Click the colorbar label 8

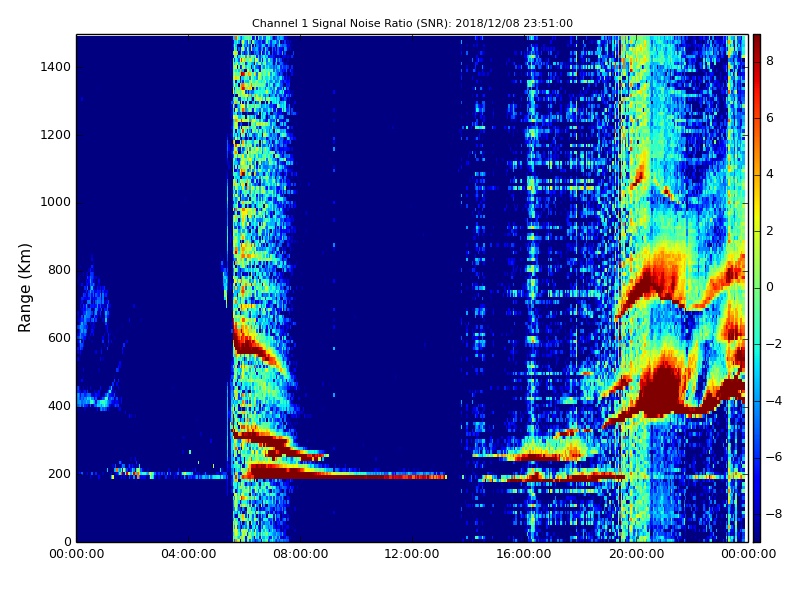pos(770,61)
